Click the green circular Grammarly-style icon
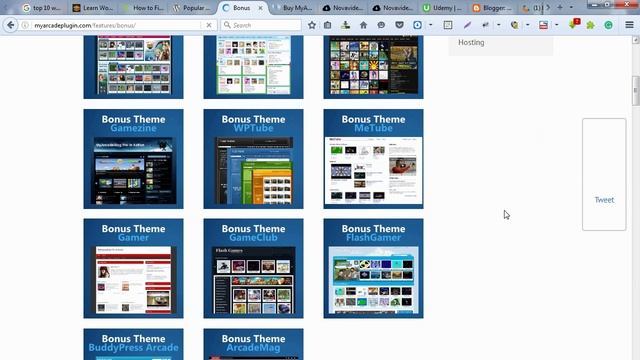This screenshot has width=640, height=360. coord(608,25)
